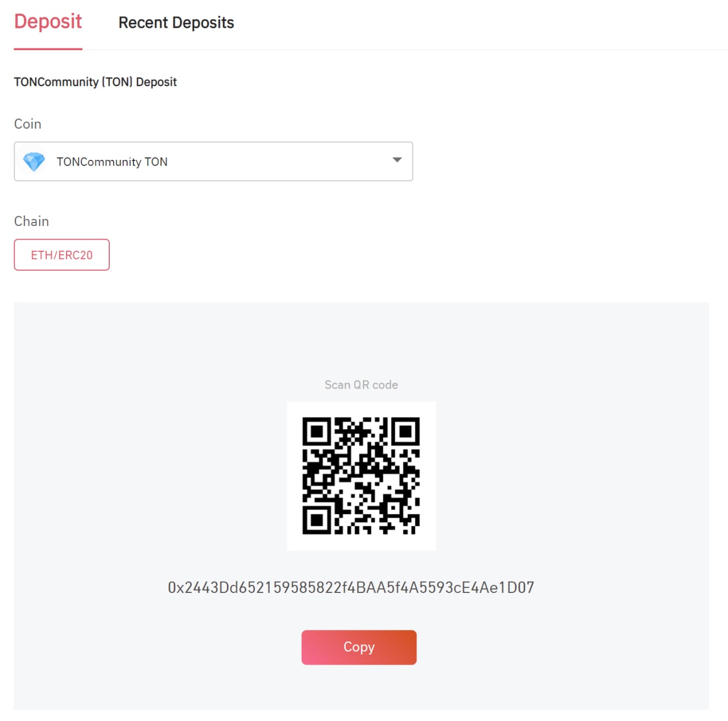Click the QR code top-left finder square
This screenshot has width=728, height=721.
(x=317, y=431)
